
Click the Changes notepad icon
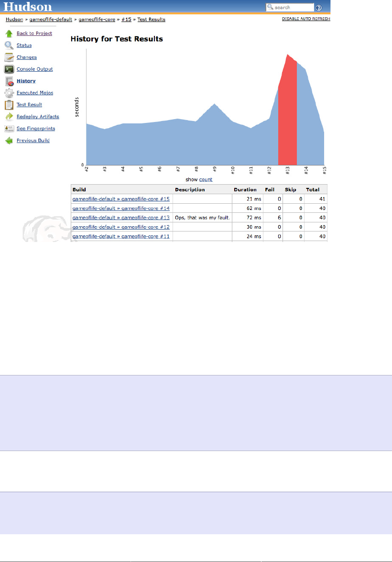(x=9, y=57)
